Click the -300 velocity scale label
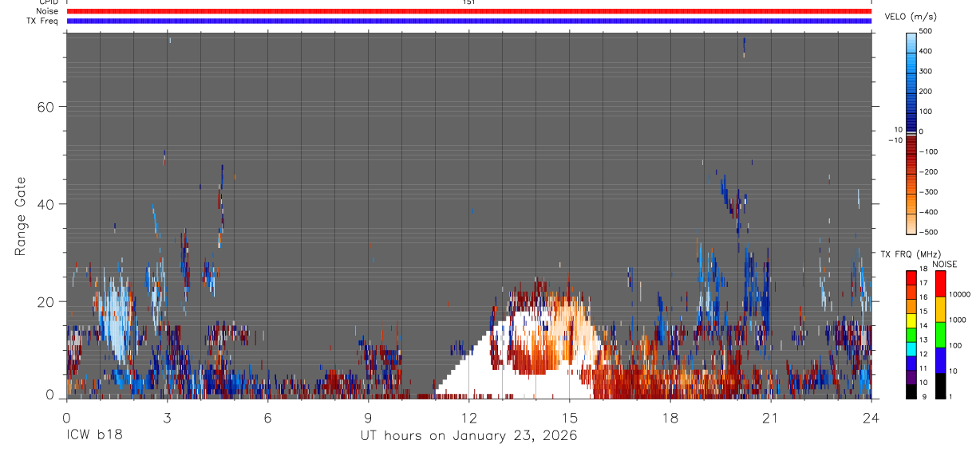Screen dimensions: 980x452 [x=931, y=192]
